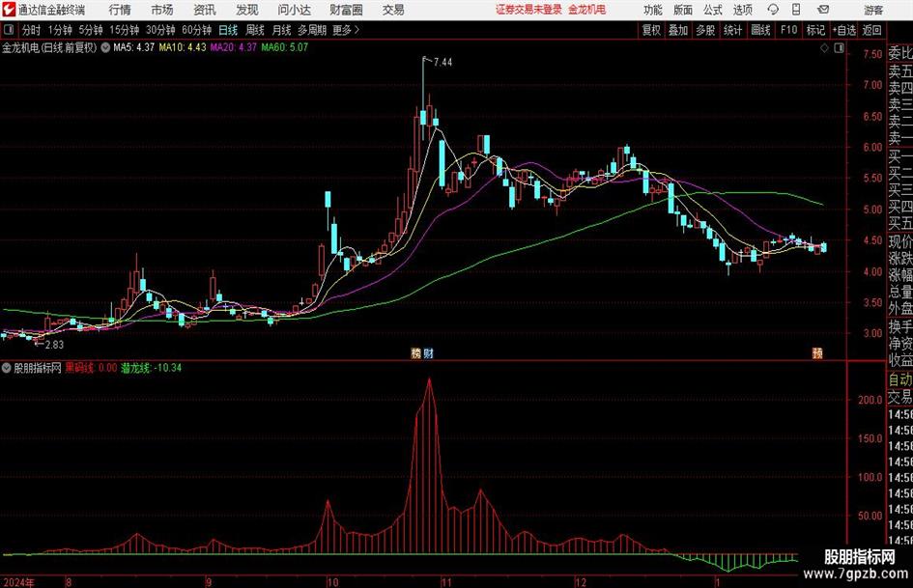The width and height of the screenshot is (913, 588).
Task: Click the MA60: 5.07 label
Action: [285, 47]
